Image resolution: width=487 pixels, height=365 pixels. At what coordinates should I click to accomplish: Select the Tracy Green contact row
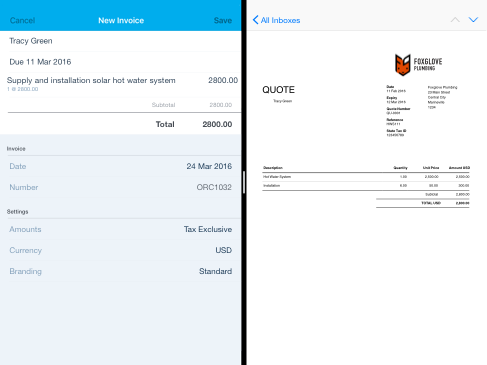click(121, 41)
